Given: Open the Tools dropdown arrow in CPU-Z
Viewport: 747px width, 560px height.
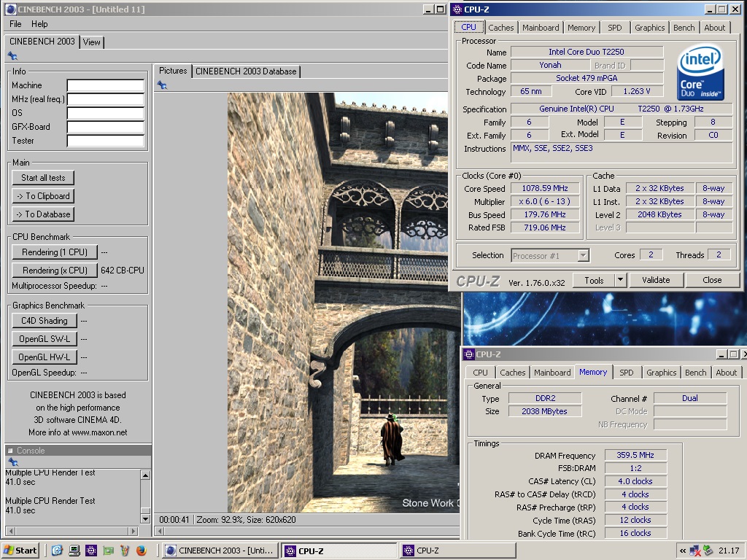Looking at the screenshot, I should pos(620,280).
